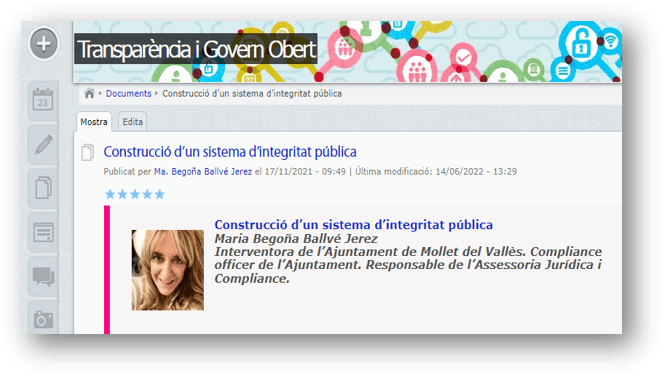The height and width of the screenshot is (376, 664).
Task: Click the Transparència i Govern Obert banner title
Action: 196,49
